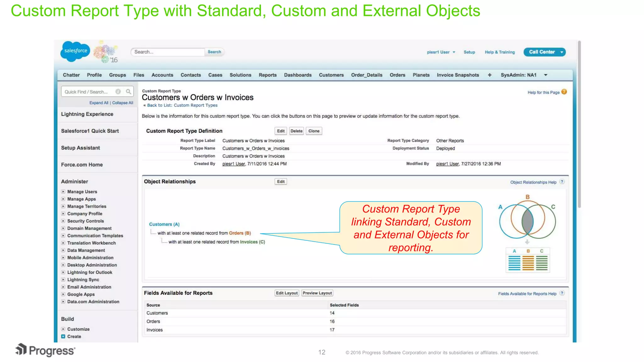Click the plus icon for all tabs

[490, 75]
